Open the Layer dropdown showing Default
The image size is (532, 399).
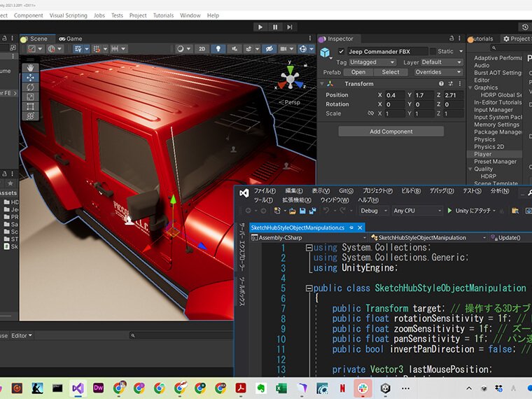pos(442,62)
